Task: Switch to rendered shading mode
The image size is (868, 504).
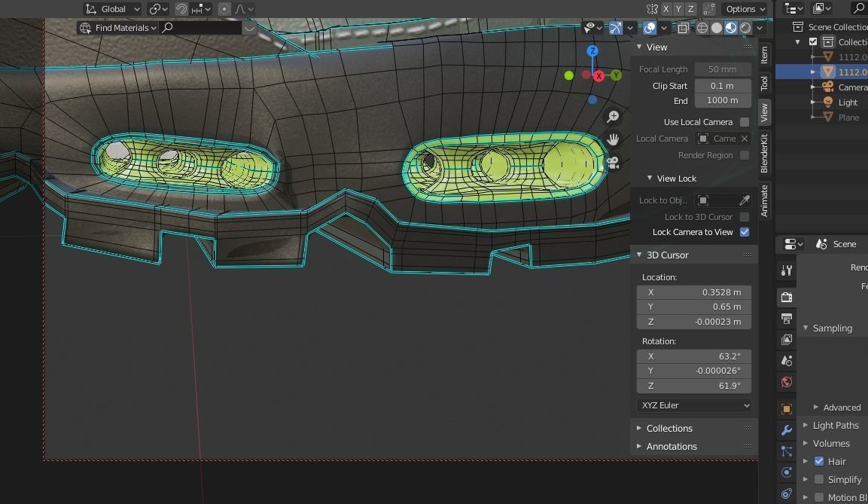Action: (745, 28)
